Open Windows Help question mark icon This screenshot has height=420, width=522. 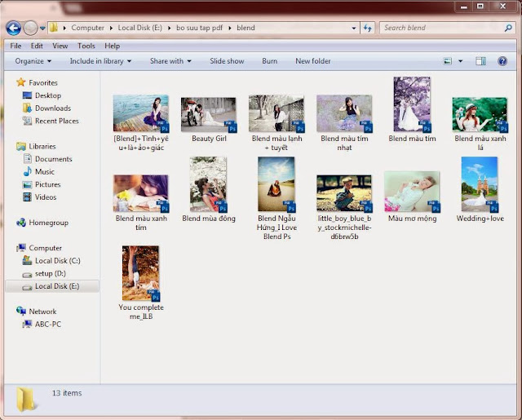tap(502, 61)
